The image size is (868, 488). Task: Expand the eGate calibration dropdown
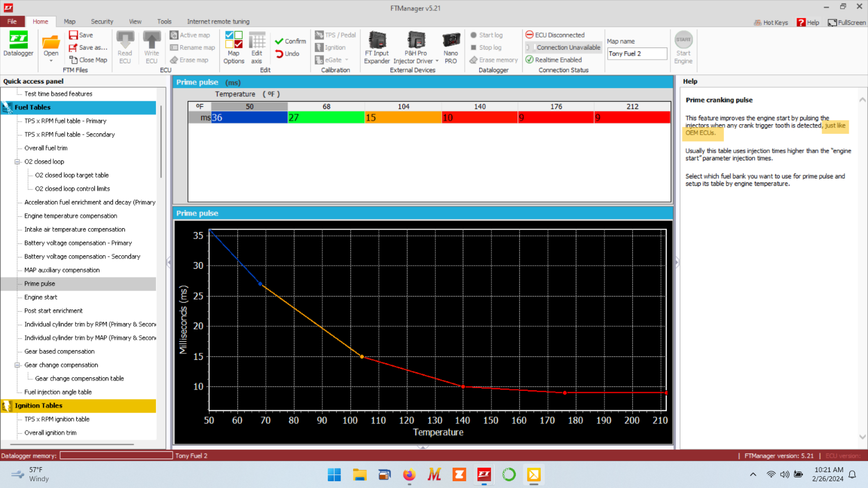[x=346, y=60]
